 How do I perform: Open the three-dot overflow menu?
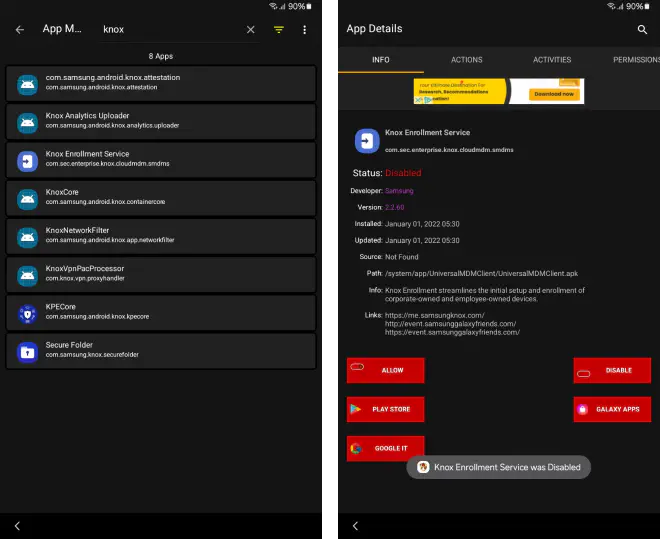(305, 30)
